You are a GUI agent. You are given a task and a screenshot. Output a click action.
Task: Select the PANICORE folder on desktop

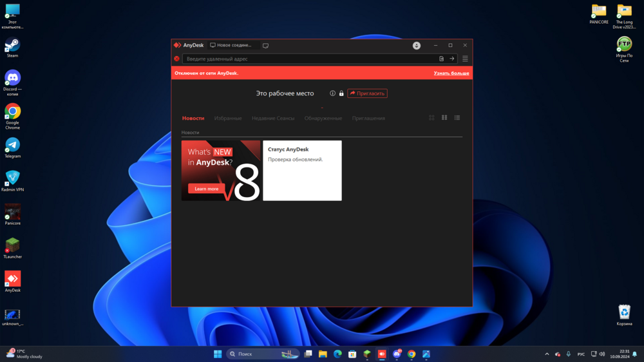pos(599,15)
